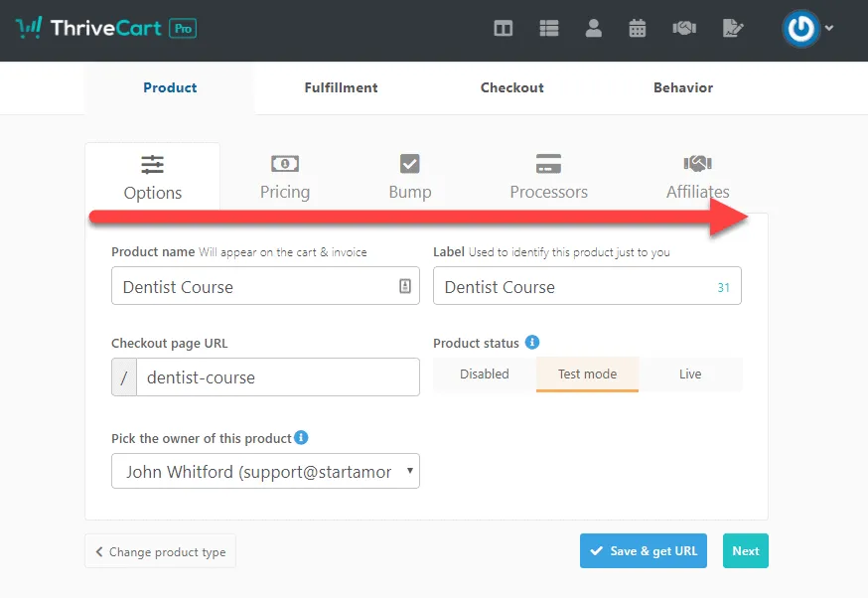Click the Save & get URL button
868x598 pixels.
click(x=644, y=550)
